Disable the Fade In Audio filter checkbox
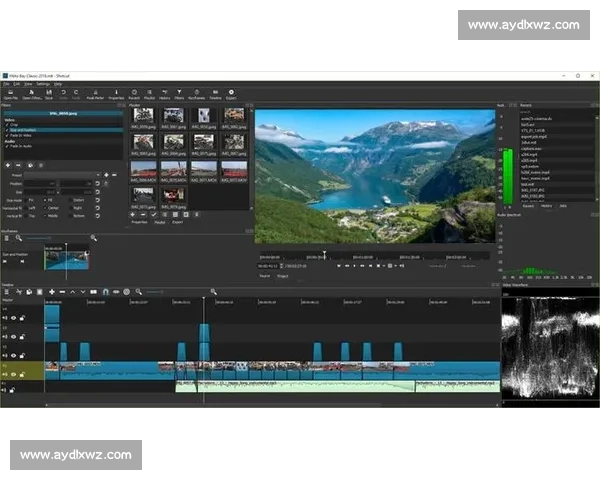The image size is (600, 480). (6, 144)
